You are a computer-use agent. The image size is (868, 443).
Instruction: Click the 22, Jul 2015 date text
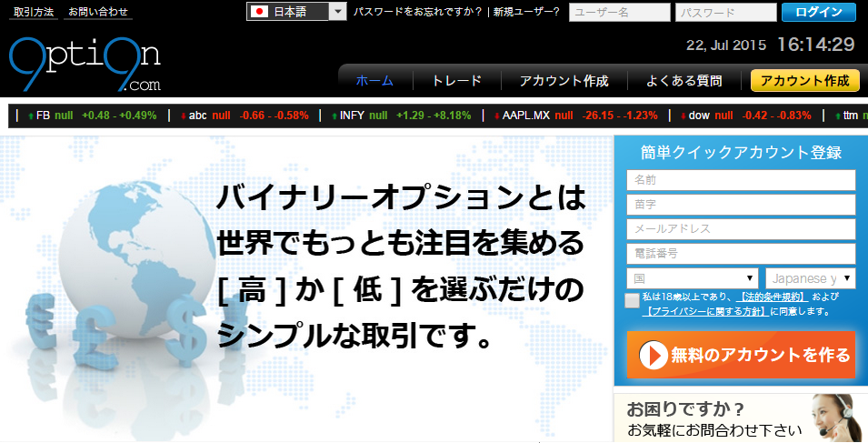click(726, 45)
